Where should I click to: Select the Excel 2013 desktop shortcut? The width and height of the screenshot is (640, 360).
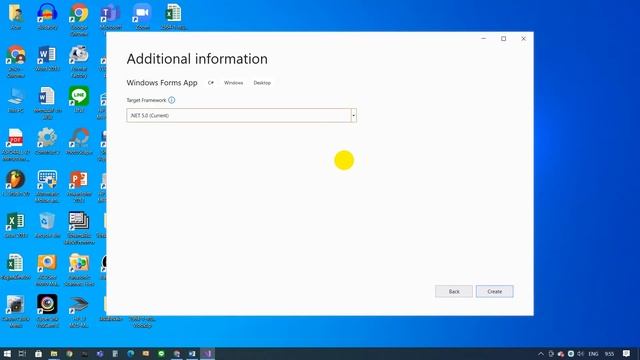tap(16, 225)
